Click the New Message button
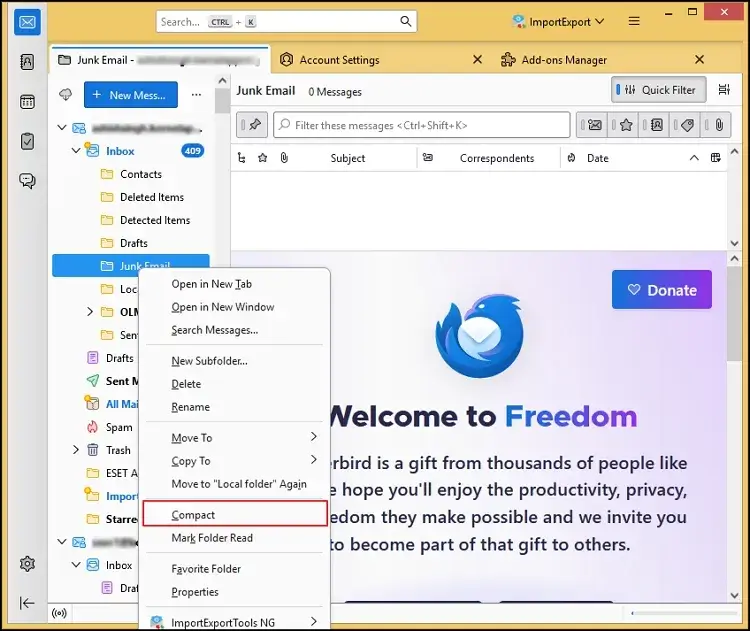The image size is (750, 631). tap(131, 95)
